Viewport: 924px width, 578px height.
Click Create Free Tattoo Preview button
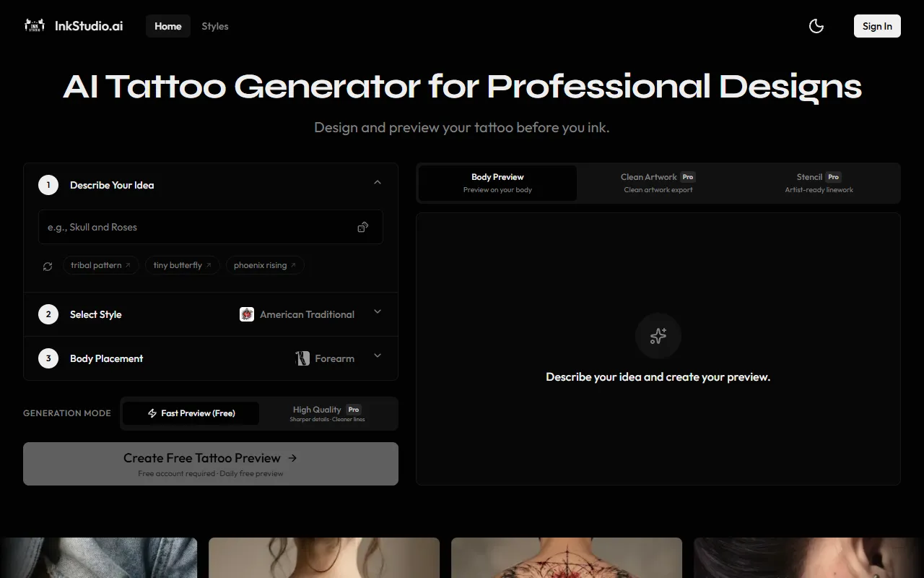click(211, 464)
